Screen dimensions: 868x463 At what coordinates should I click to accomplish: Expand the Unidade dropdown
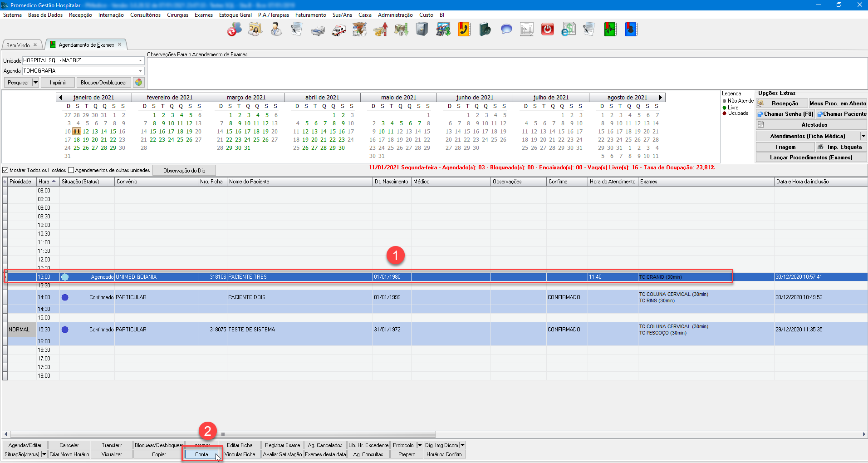(140, 60)
